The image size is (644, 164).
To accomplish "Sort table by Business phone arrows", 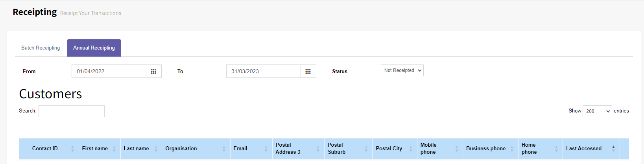I will (x=512, y=149).
